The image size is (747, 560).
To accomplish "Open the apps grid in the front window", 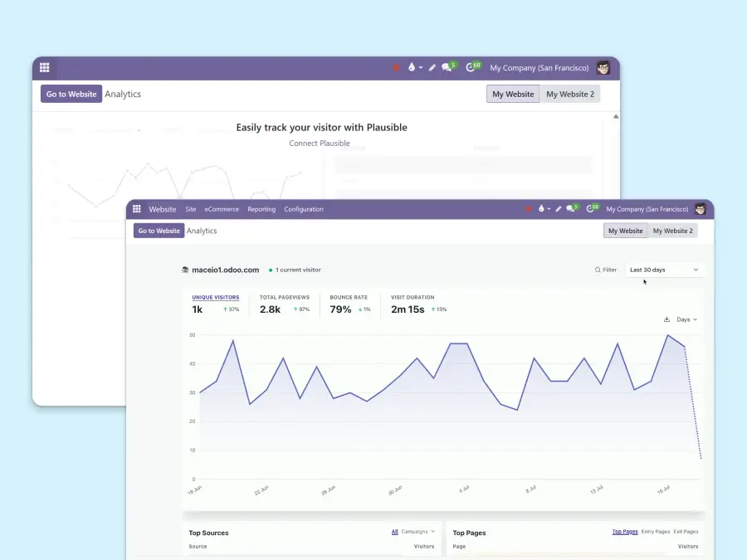I will tap(137, 209).
